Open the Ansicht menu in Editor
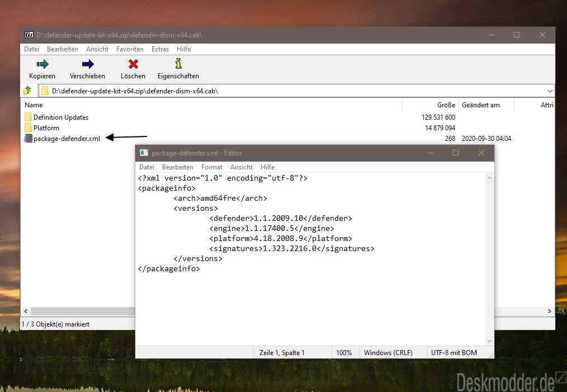Screen dimensions: 567x392 [x=242, y=167]
